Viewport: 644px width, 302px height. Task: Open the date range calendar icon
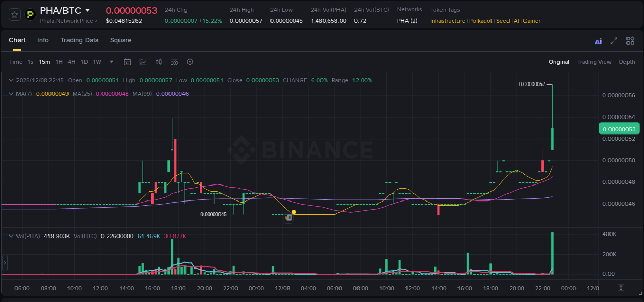coord(127,62)
